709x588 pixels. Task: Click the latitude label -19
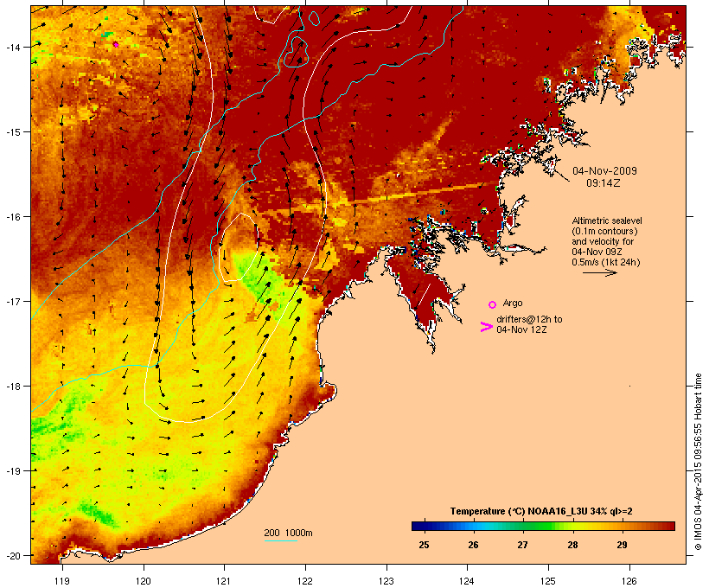coord(12,471)
